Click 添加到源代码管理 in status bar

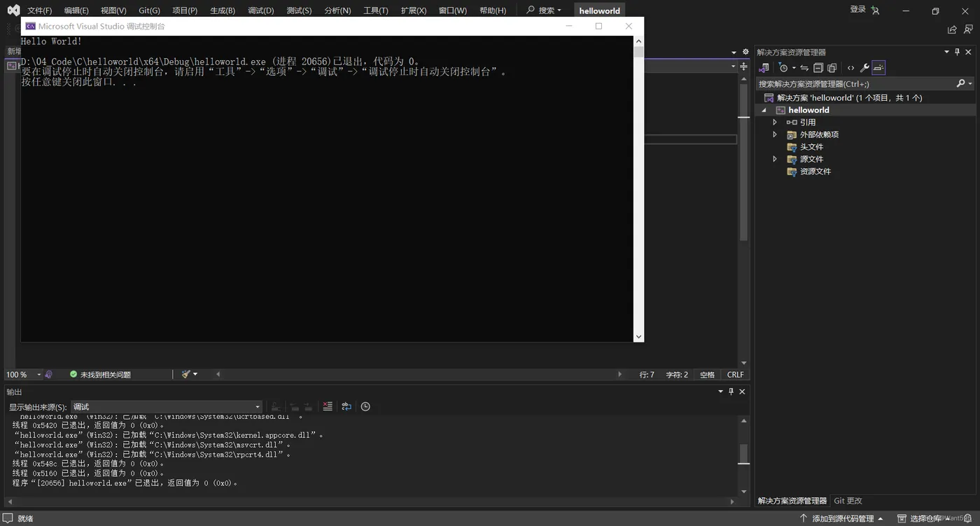[841, 519]
